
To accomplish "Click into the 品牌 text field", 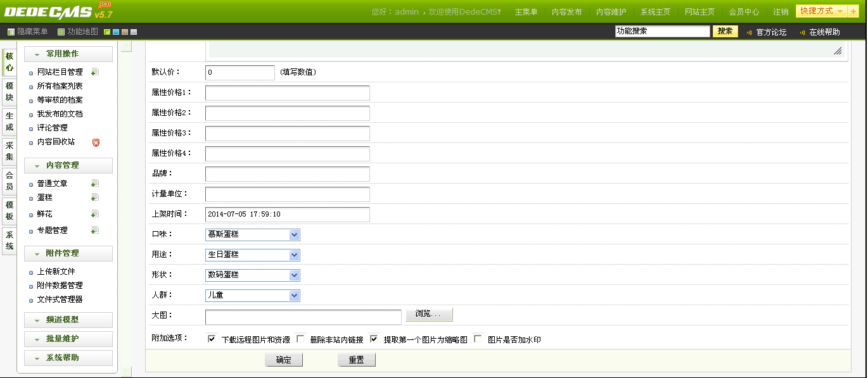I will tap(287, 174).
